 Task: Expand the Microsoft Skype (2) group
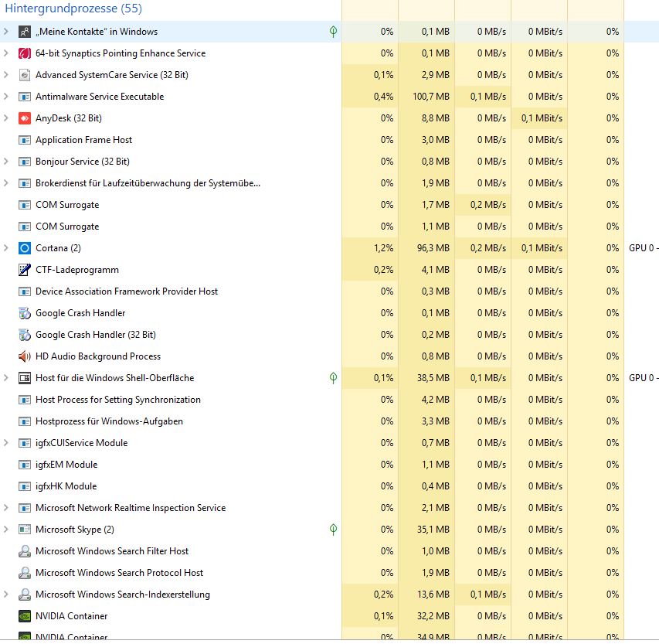point(6,530)
